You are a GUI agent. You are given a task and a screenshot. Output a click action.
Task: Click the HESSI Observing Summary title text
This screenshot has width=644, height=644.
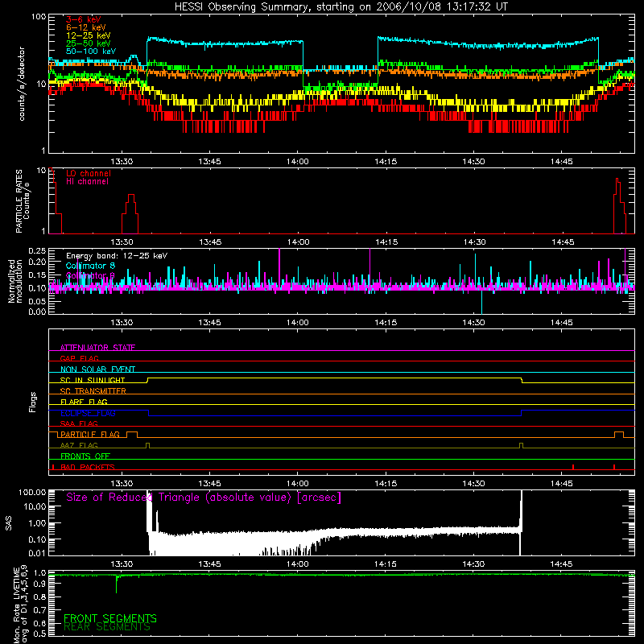[x=341, y=6]
